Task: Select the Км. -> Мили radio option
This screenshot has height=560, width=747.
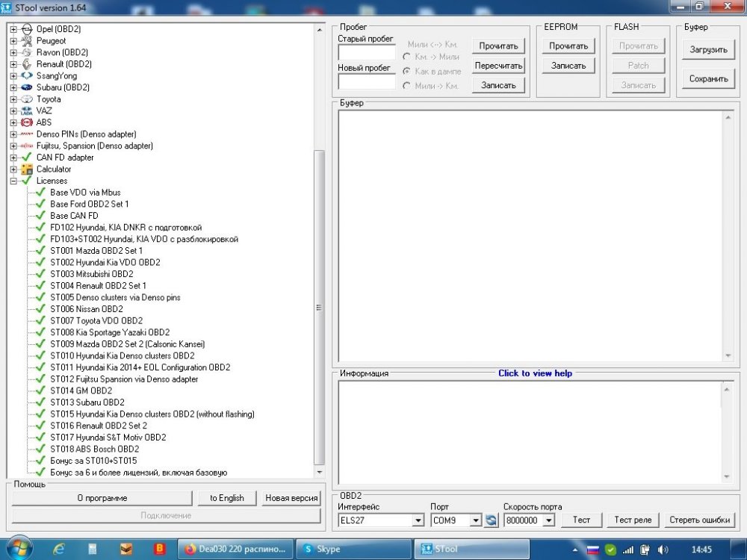Action: coord(407,57)
